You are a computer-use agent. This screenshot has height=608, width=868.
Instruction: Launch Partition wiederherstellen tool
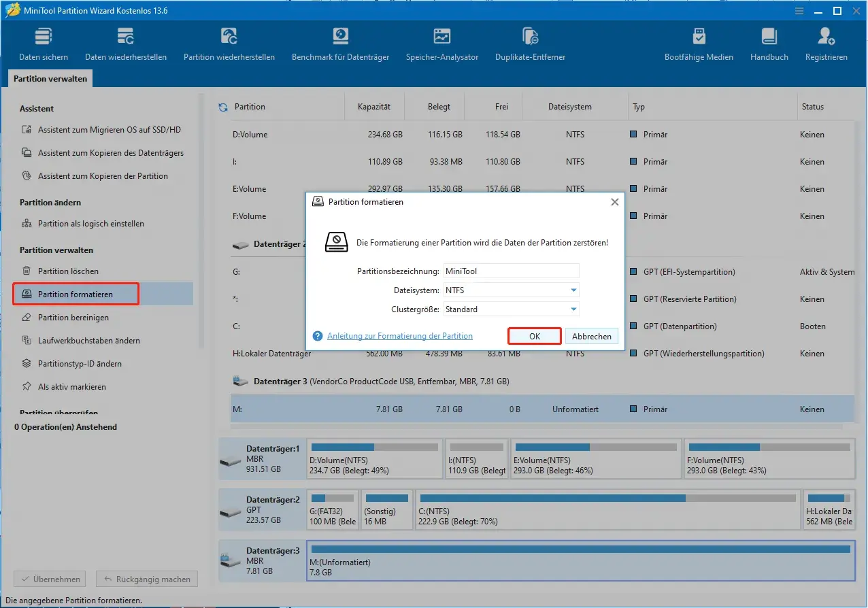(x=229, y=45)
